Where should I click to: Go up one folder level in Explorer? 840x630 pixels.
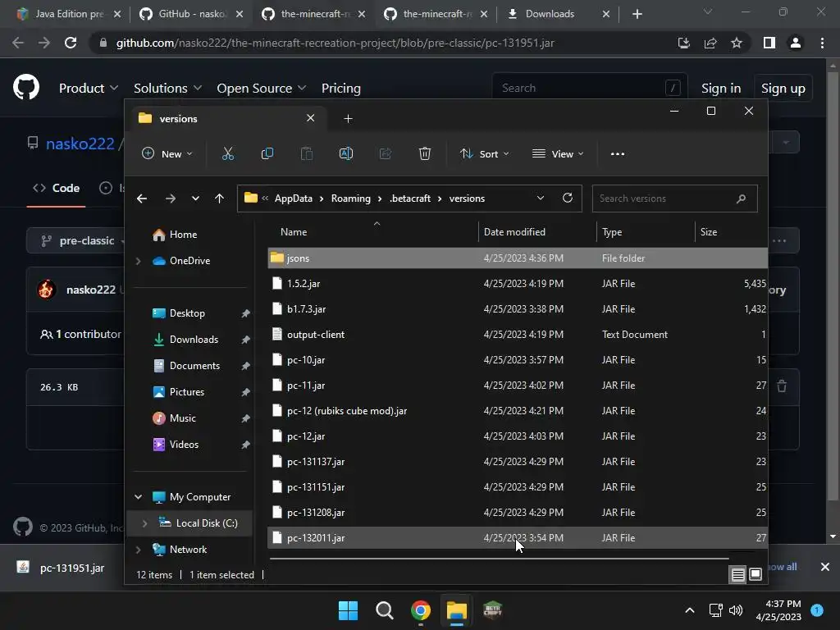(219, 199)
